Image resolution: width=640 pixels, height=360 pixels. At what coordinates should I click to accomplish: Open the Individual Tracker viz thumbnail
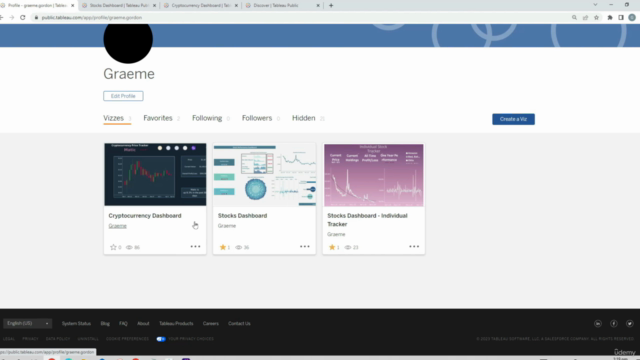click(x=374, y=175)
